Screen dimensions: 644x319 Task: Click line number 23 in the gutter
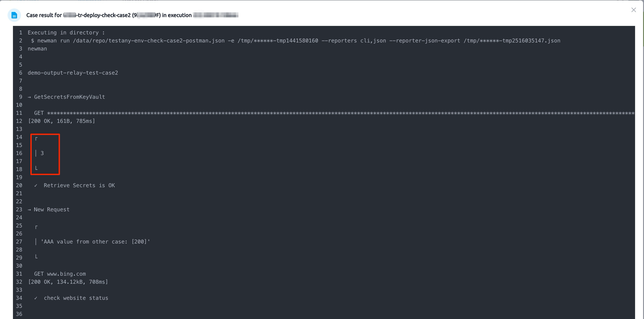point(19,210)
